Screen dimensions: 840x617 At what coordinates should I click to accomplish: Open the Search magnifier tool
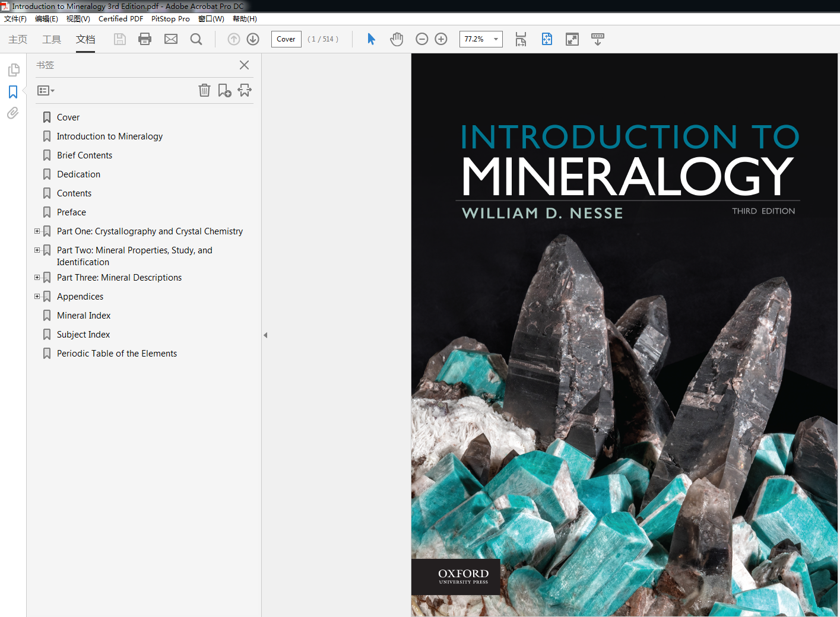(x=196, y=39)
